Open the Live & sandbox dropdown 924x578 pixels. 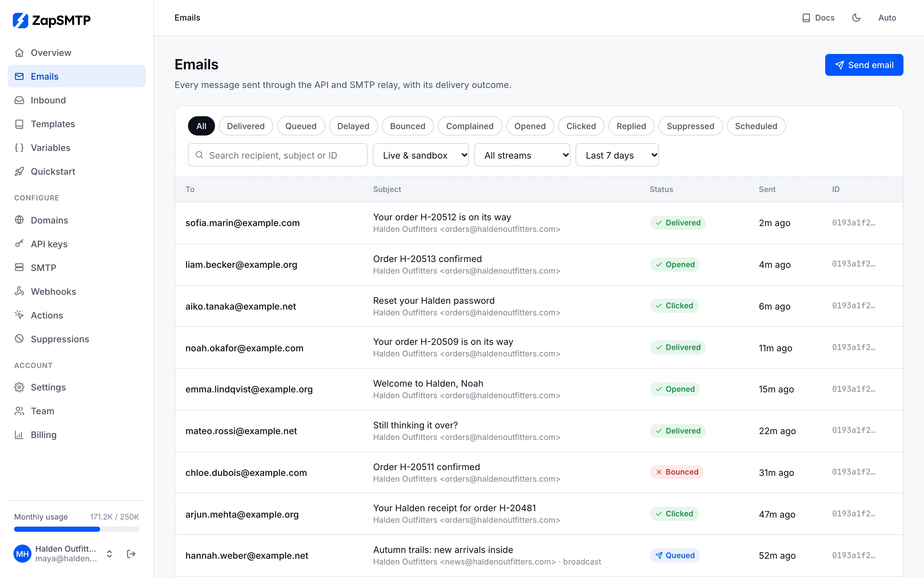tap(421, 155)
